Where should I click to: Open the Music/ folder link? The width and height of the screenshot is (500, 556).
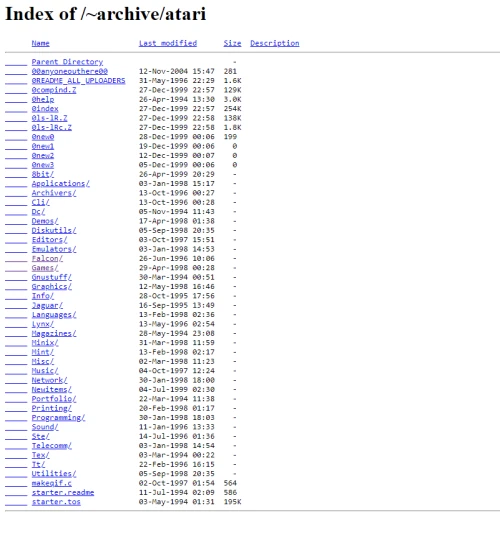pyautogui.click(x=45, y=371)
